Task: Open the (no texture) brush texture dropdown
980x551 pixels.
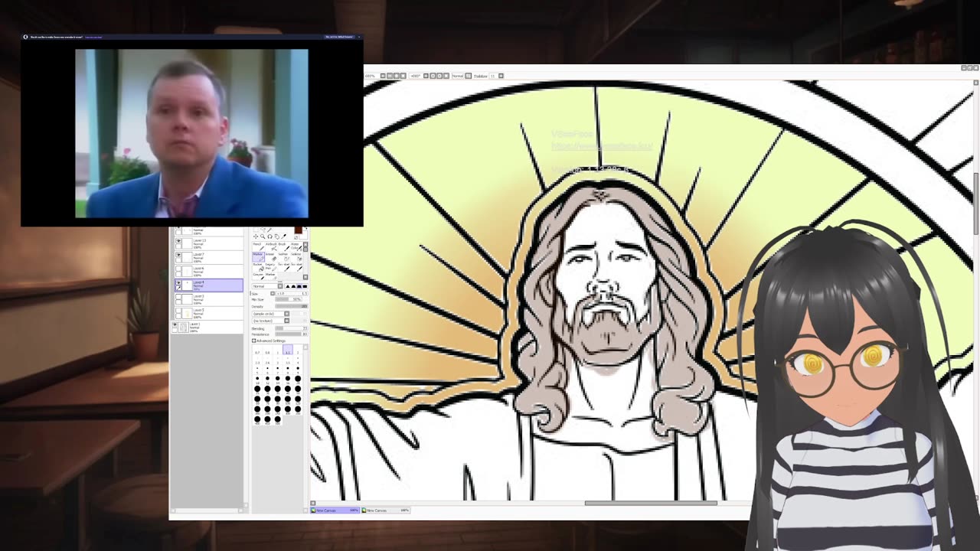Action: point(286,321)
